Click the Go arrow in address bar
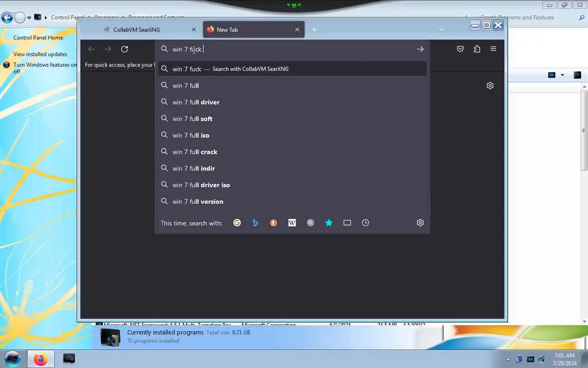The height and width of the screenshot is (368, 588). (420, 49)
